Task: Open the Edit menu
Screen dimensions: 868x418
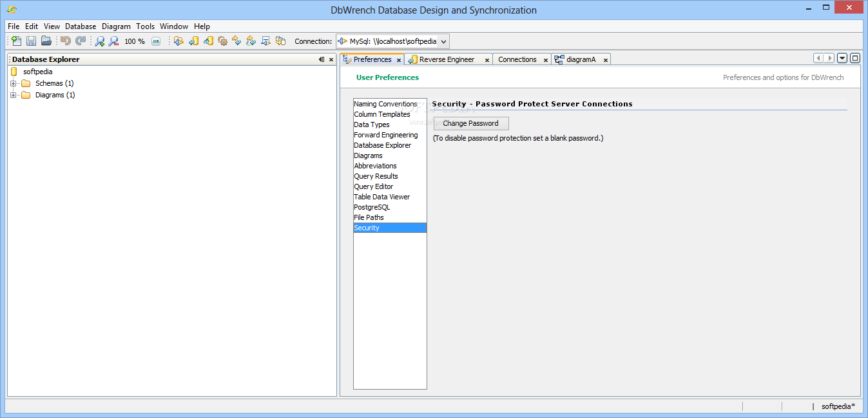Action: tap(32, 26)
